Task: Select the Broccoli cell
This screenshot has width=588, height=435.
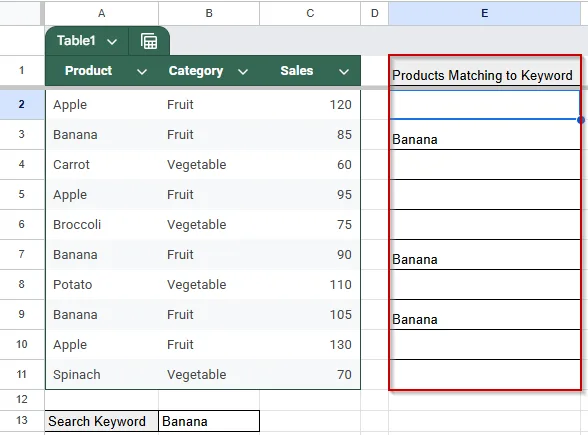Action: pos(102,225)
